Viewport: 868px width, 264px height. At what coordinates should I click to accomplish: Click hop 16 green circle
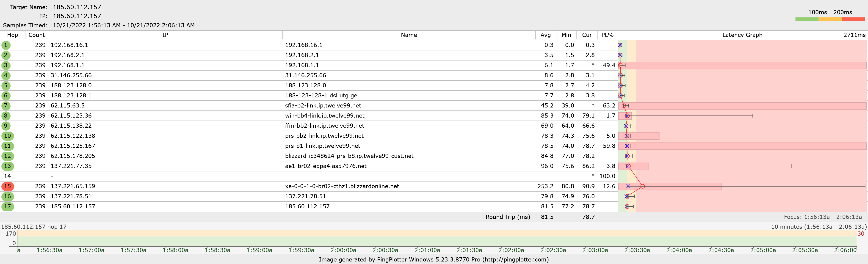(7, 196)
